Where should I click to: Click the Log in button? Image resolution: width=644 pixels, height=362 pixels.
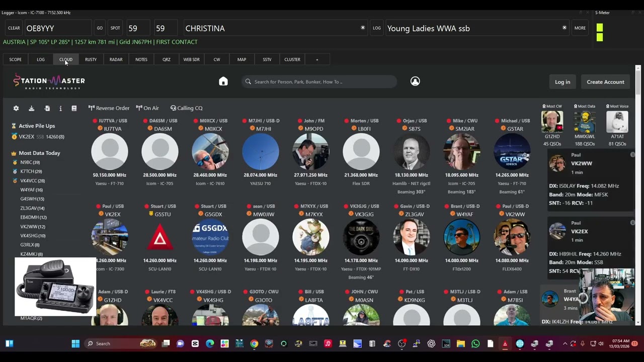pos(562,82)
